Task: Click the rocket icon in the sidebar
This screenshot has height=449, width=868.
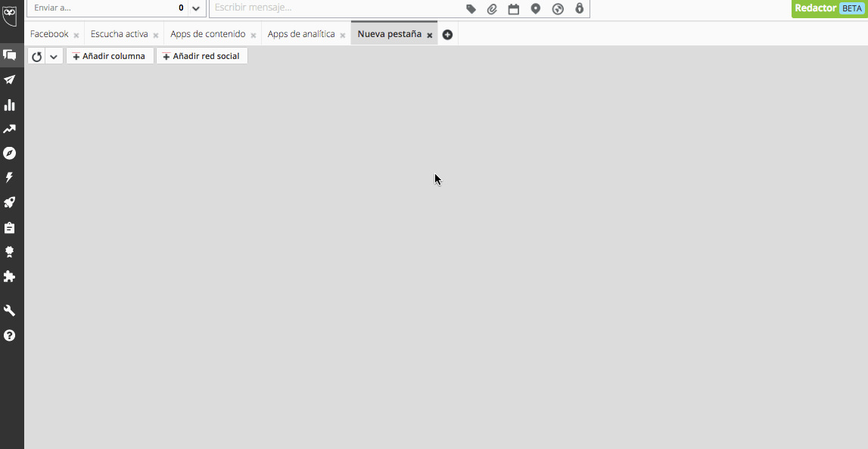Action: (10, 202)
